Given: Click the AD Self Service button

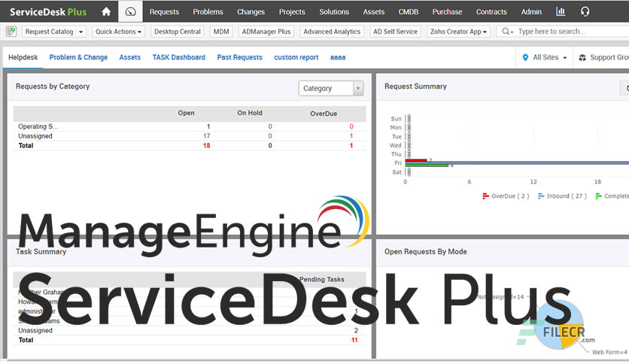Looking at the screenshot, I should 395,32.
